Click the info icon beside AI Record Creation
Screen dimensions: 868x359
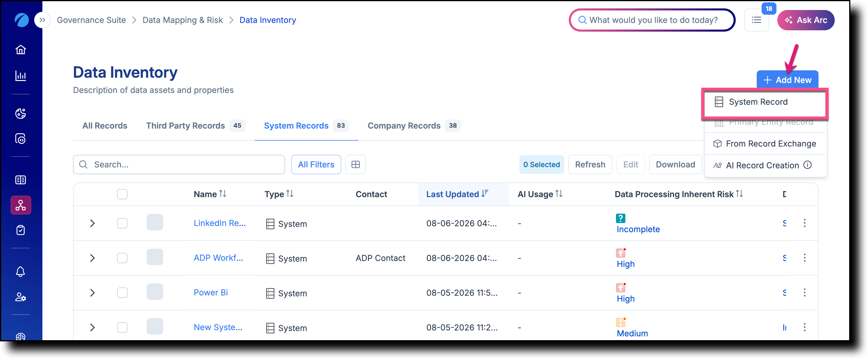pyautogui.click(x=807, y=165)
